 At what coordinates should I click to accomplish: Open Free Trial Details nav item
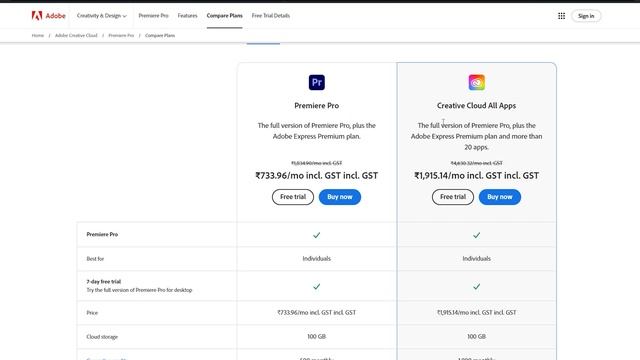click(x=271, y=16)
